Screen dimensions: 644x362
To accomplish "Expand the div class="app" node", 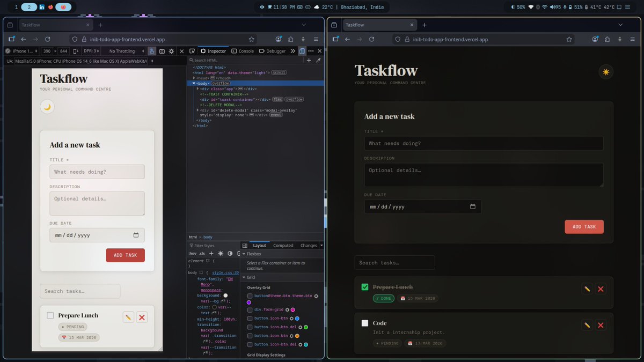I will pos(198,88).
